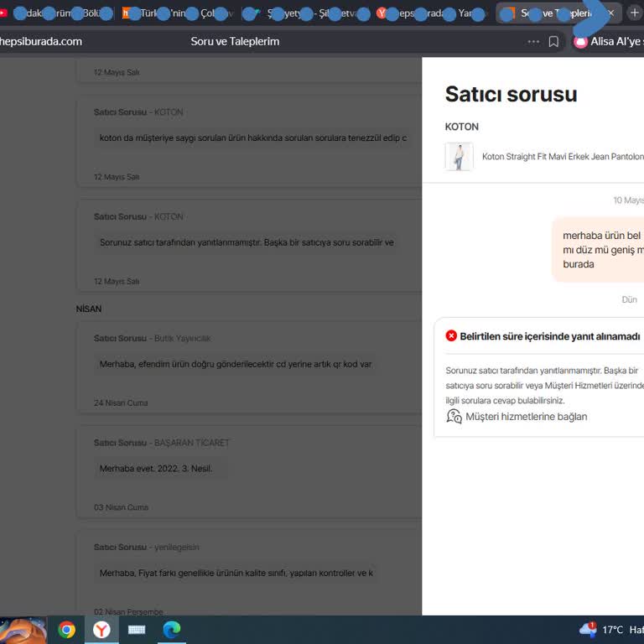Click the bookmark icon in address bar
Screen dimensions: 644x644
[x=553, y=41]
